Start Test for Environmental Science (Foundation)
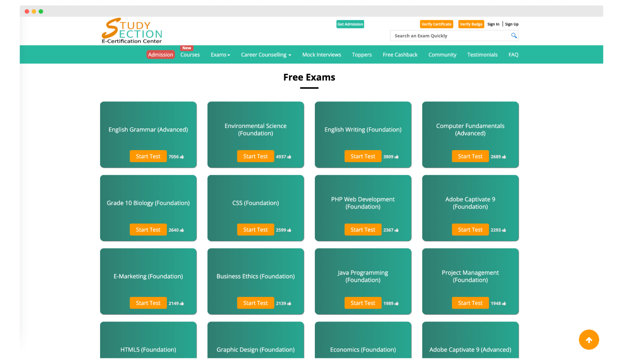 coord(255,156)
